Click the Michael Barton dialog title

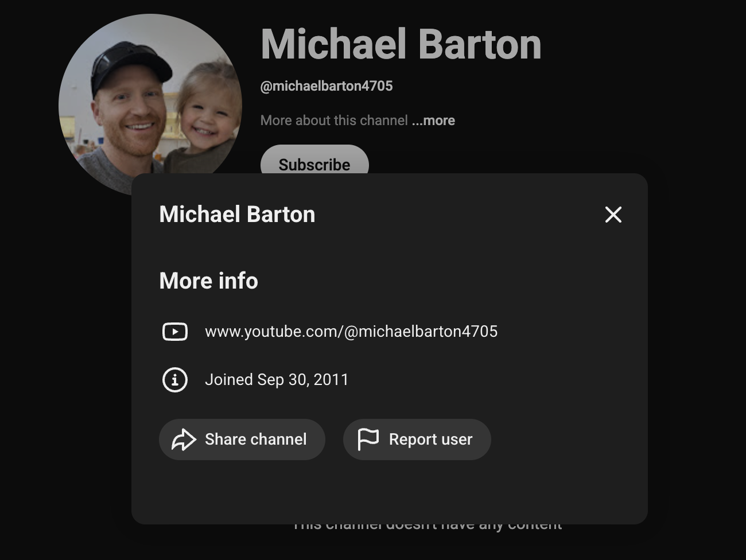237,214
